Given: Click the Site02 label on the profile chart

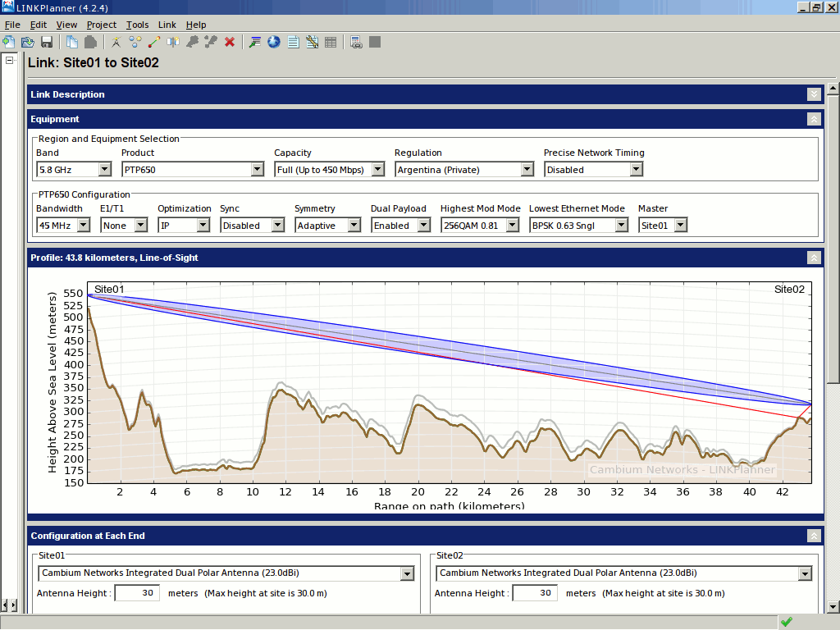Looking at the screenshot, I should click(789, 290).
